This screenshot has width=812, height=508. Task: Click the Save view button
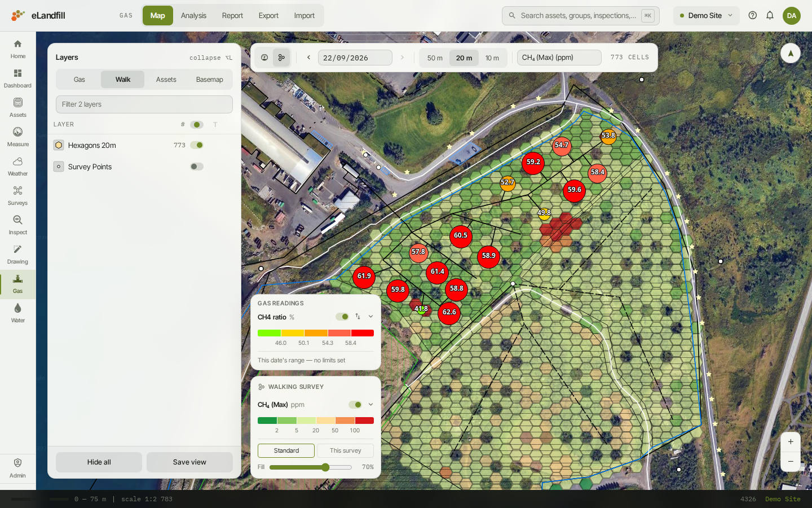pos(189,462)
